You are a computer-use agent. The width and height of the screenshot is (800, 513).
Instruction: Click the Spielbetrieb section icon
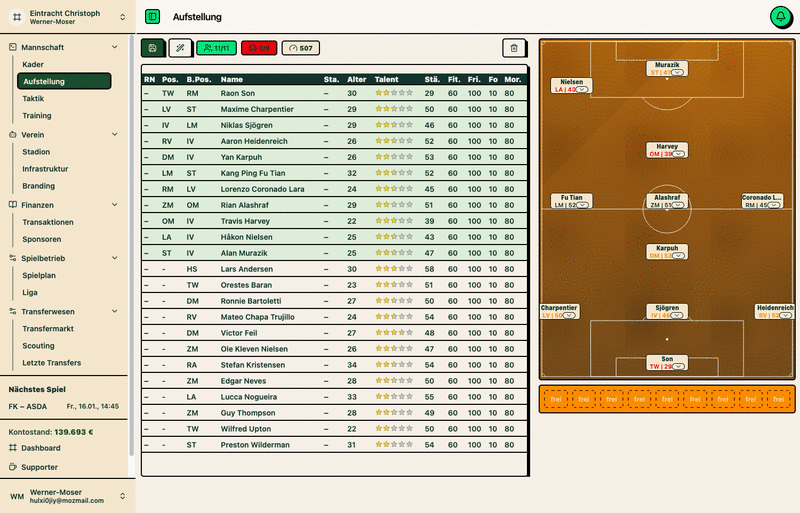pos(13,258)
